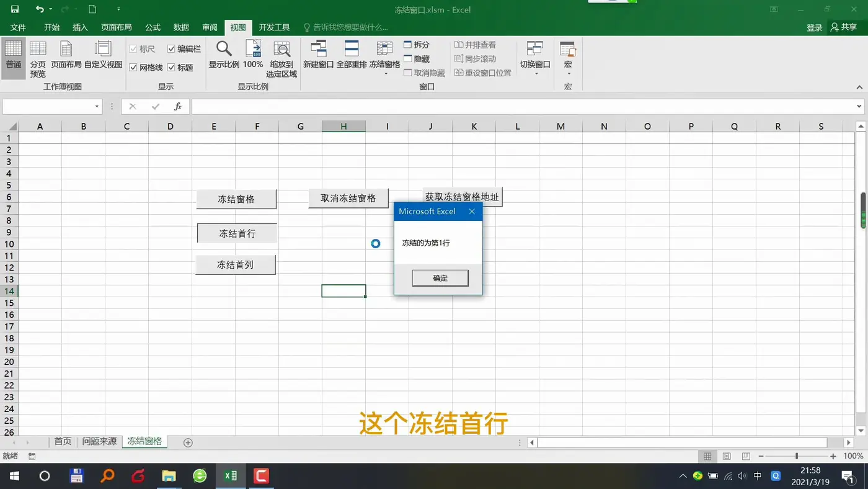Switch to the 公式 ribbon tab
Screen dimensions: 868x489
153,27
